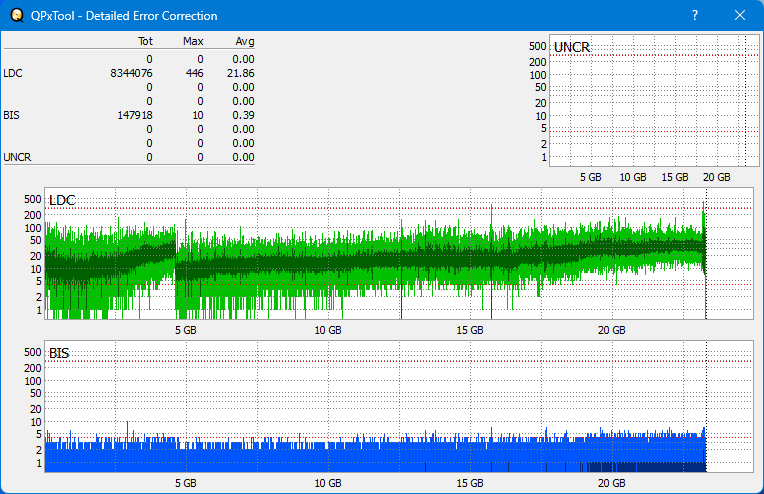Close the Detailed Error Correction window

pyautogui.click(x=740, y=16)
